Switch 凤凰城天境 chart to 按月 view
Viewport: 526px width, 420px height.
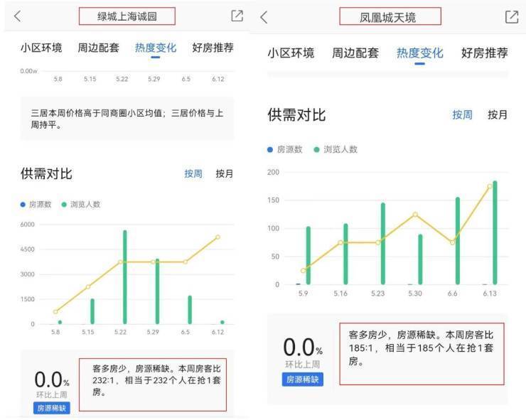(x=498, y=114)
